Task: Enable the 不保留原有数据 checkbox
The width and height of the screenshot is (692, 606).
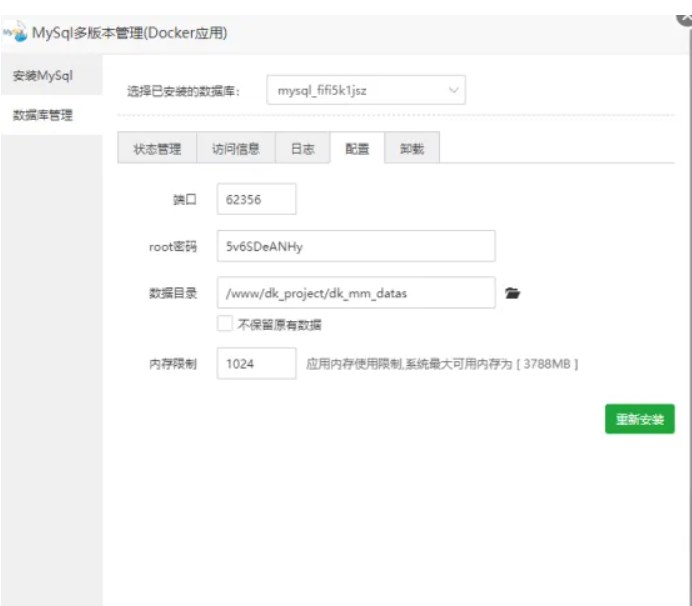Action: tap(225, 324)
